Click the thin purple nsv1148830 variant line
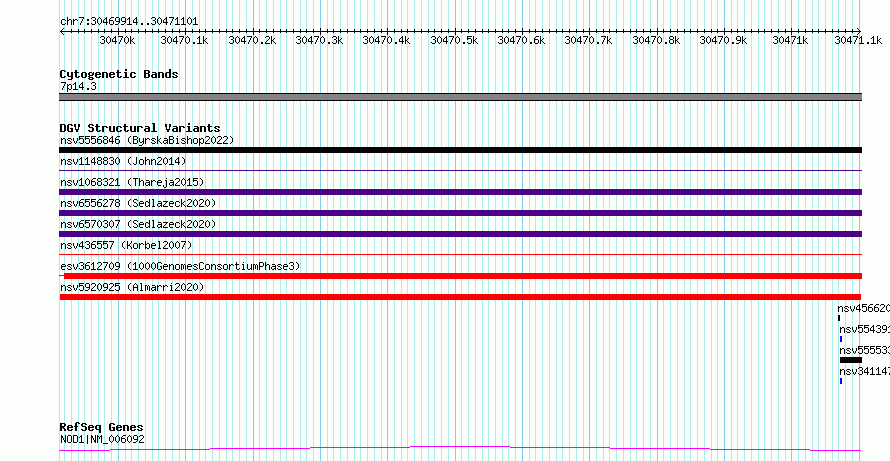Image resolution: width=890 pixels, height=461 pixels. (460, 170)
